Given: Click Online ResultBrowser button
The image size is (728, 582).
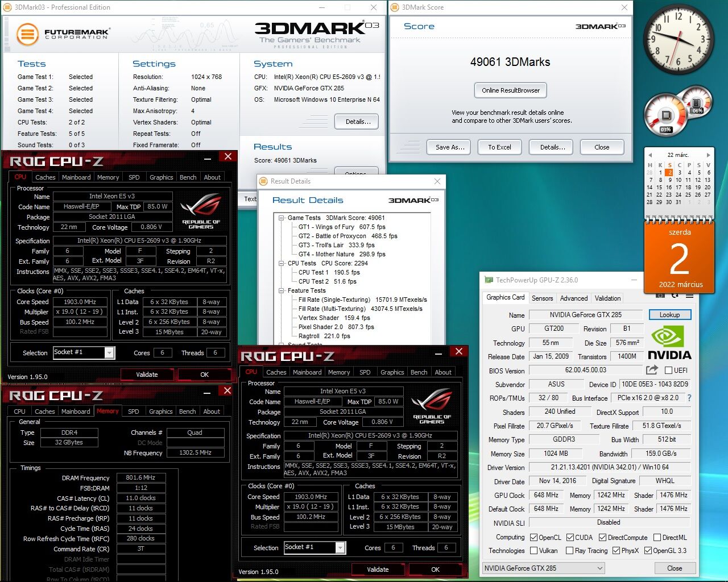Looking at the screenshot, I should [x=511, y=90].
